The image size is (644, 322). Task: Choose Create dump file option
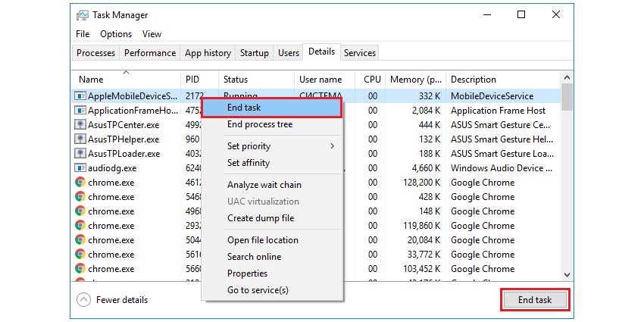[271, 218]
